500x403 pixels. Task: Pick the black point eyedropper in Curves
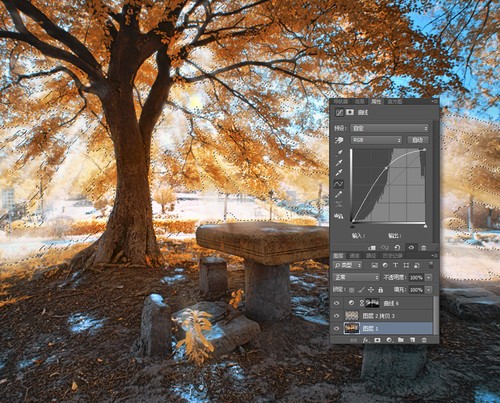339,153
